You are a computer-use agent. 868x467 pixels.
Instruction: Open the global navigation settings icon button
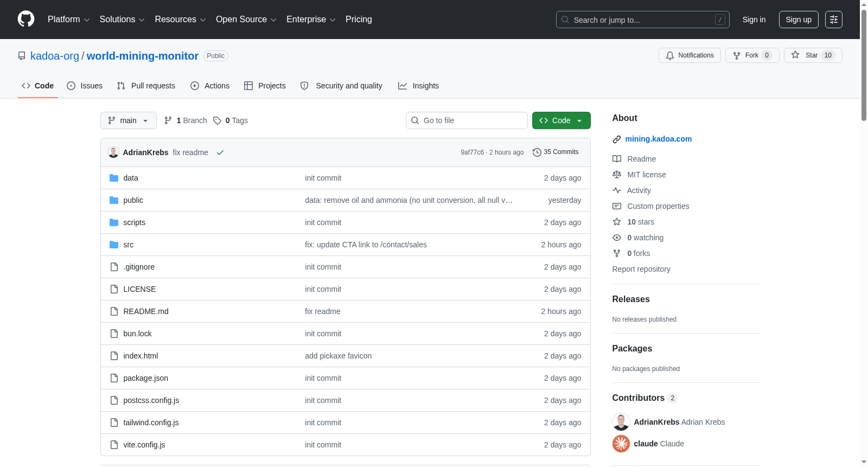click(834, 20)
